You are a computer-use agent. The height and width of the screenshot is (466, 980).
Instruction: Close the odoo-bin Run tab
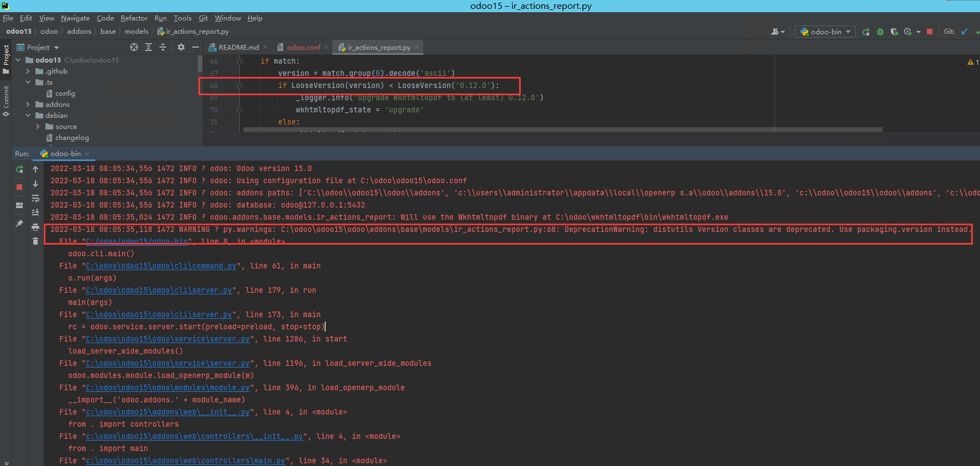point(87,153)
